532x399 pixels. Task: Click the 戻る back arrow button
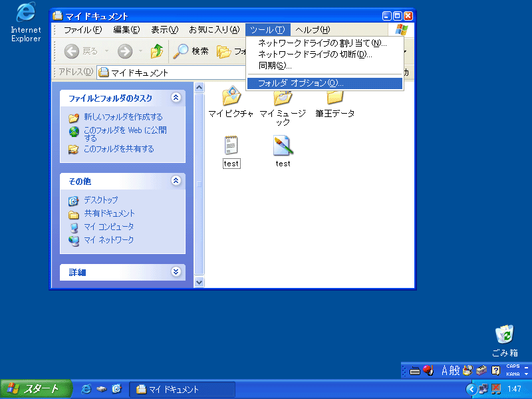click(x=80, y=51)
